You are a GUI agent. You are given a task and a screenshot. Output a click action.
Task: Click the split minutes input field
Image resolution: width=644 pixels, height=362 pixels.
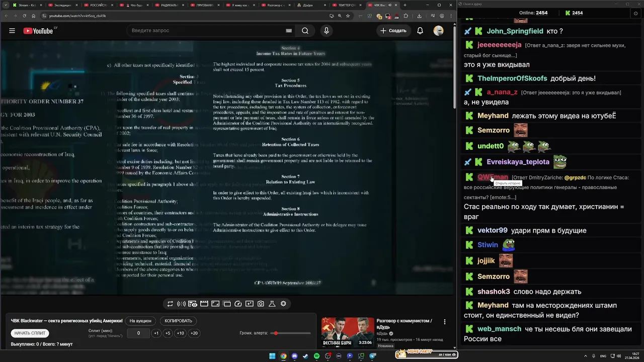tap(138, 333)
